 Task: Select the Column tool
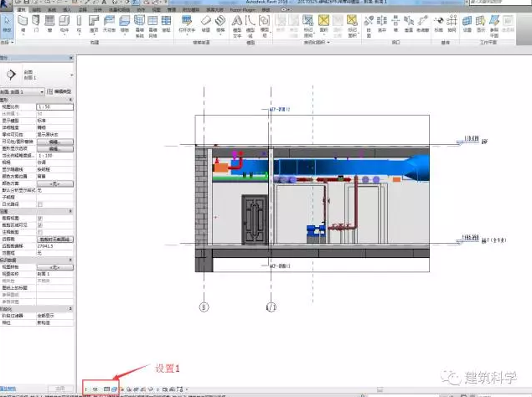coord(79,23)
